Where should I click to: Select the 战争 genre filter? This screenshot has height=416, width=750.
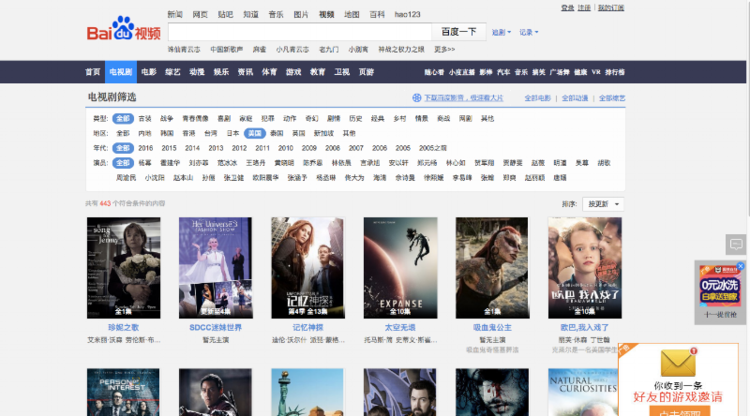pyautogui.click(x=166, y=119)
